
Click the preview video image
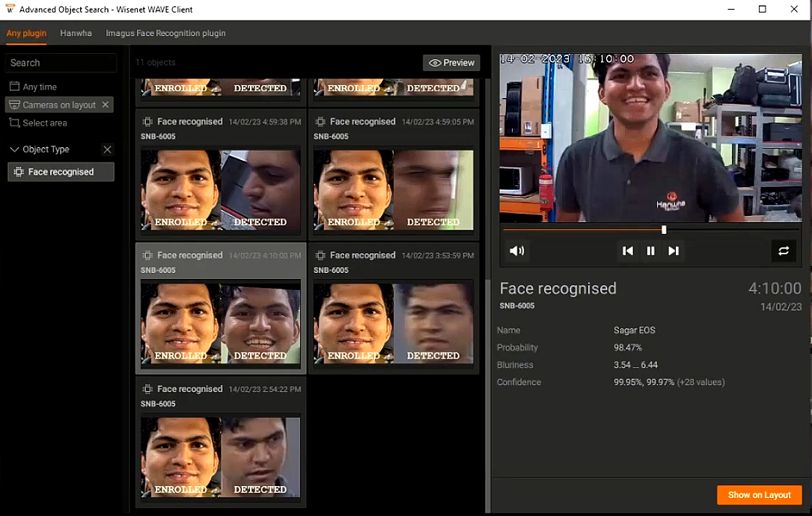[x=650, y=138]
